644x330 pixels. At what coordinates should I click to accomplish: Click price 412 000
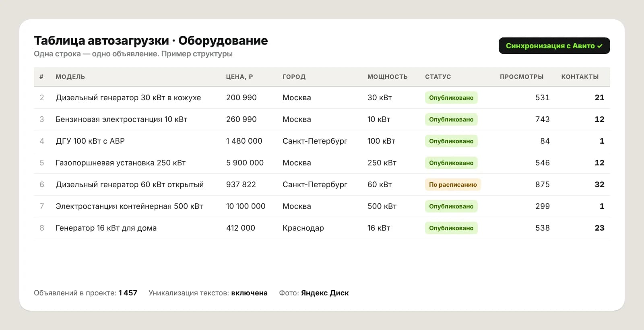pos(240,228)
